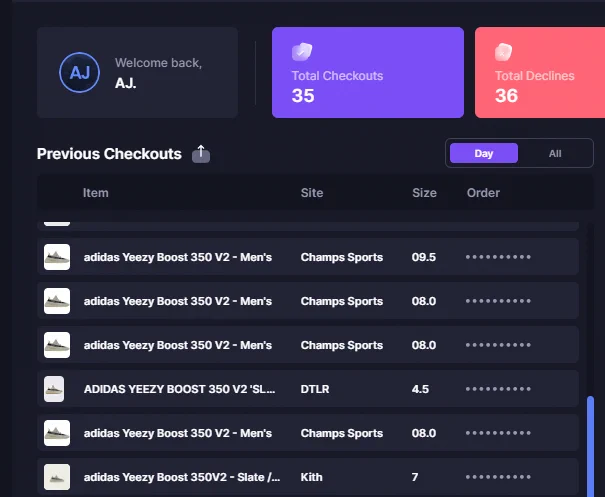Click shoe thumbnail in DTLR row
This screenshot has width=605, height=497.
tap(54, 389)
